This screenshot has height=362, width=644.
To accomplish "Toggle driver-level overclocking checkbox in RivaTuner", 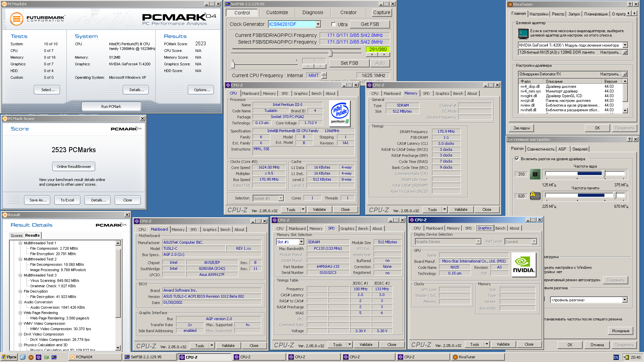I will [517, 159].
